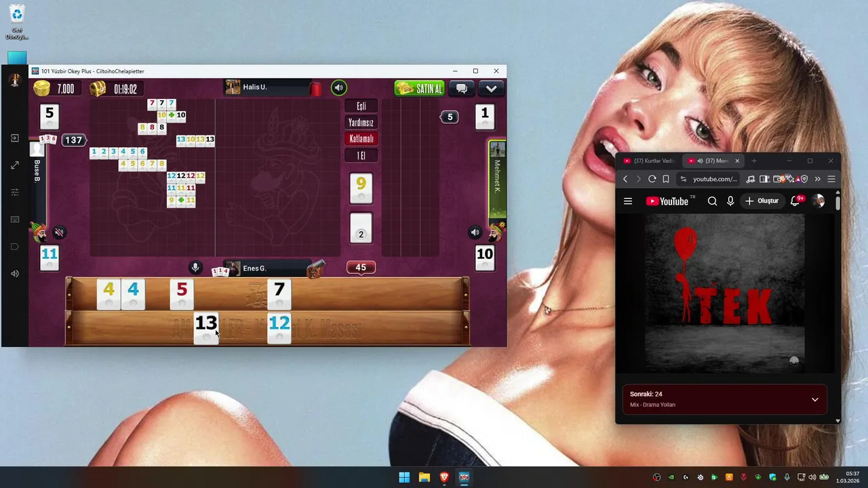Mute Mehmet K.'s speaker icon
The width and height of the screenshot is (868, 488).
(x=475, y=232)
